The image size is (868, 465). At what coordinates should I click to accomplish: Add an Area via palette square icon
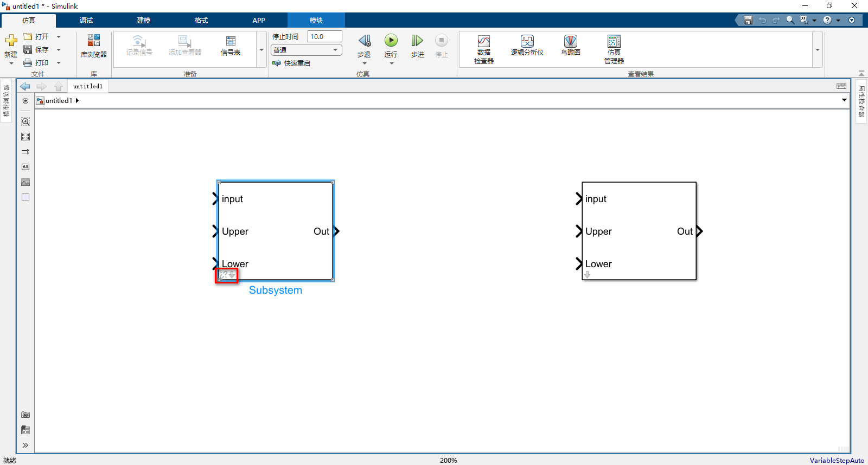[x=25, y=197]
